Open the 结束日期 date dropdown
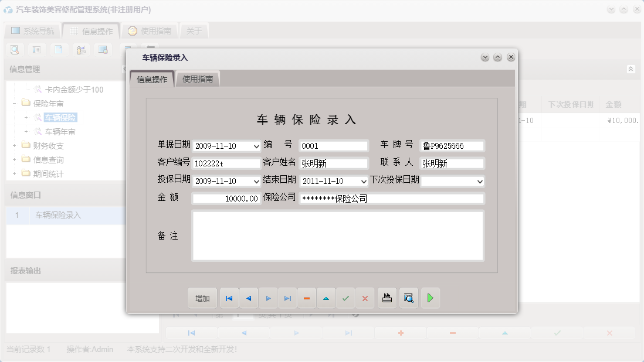Screen dimensions: 644x362 pyautogui.click(x=363, y=181)
